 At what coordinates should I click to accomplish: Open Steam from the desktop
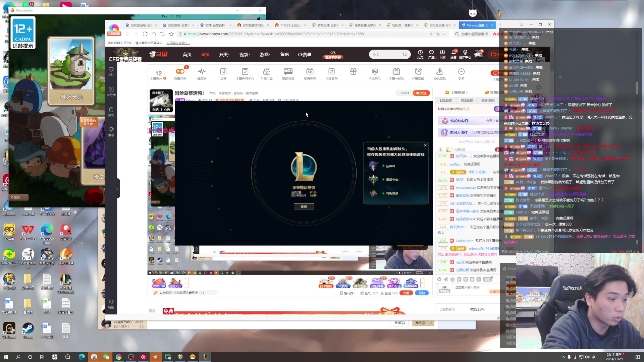[x=28, y=330]
